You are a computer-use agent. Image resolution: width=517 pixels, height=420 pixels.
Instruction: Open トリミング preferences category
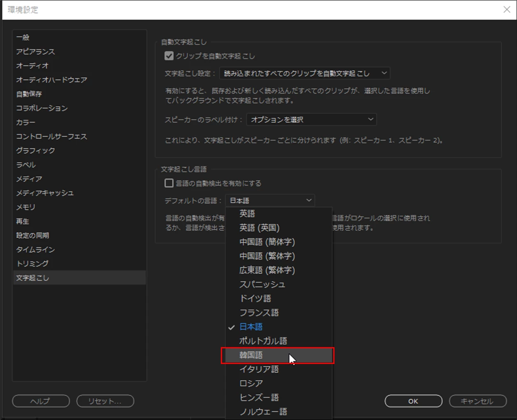(80, 264)
